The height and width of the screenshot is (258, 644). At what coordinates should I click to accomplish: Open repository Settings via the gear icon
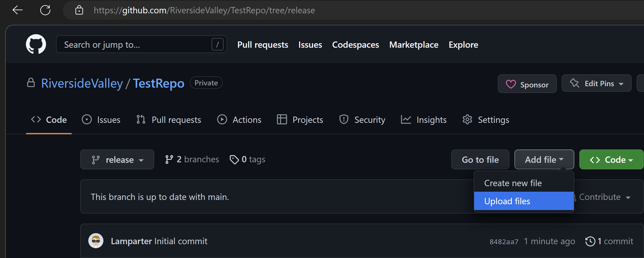(x=467, y=120)
